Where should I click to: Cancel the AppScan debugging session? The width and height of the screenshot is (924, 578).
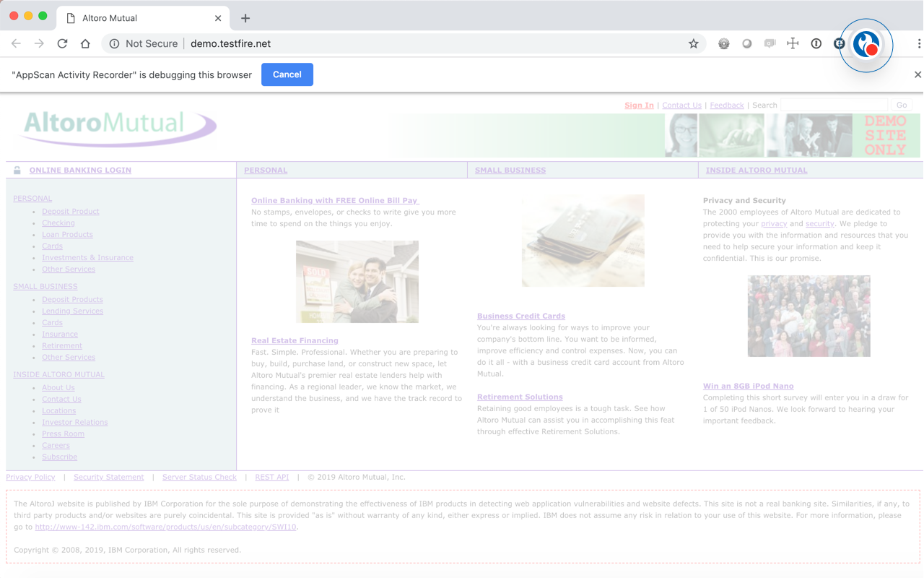click(287, 74)
